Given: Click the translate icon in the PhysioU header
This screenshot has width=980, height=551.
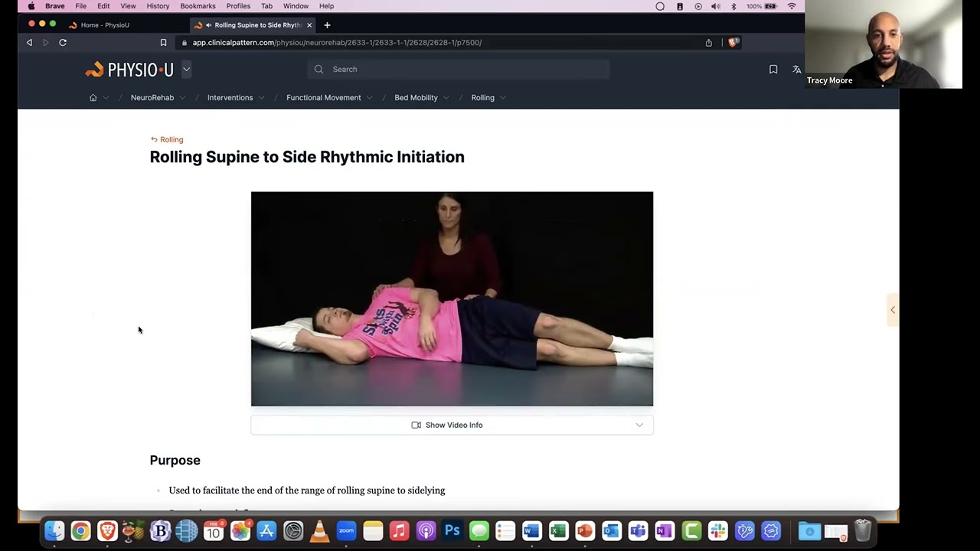Looking at the screenshot, I should coord(796,69).
